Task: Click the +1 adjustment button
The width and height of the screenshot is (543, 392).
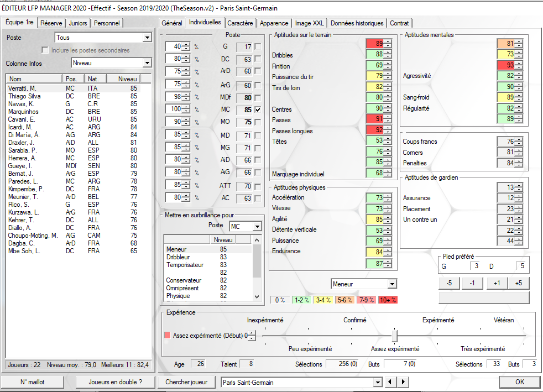Action: coord(497,283)
